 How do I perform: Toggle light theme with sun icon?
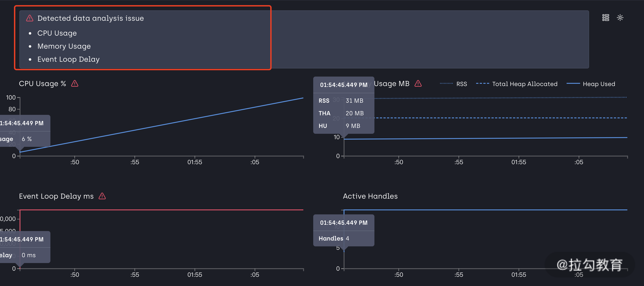tap(620, 18)
